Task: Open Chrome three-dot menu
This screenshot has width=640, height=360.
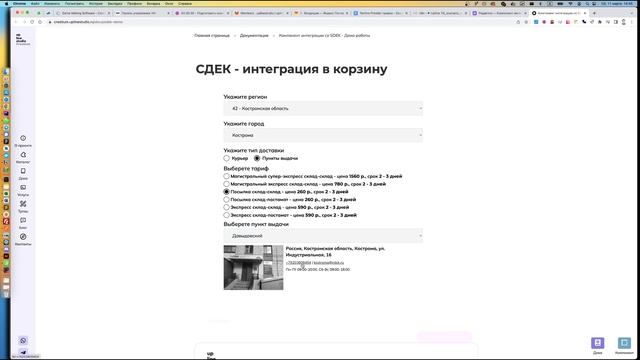Action: tap(631, 22)
